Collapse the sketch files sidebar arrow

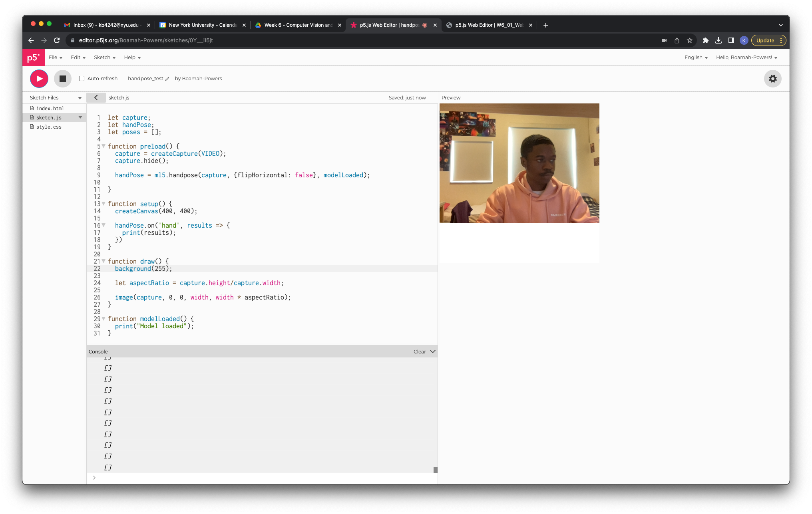click(96, 97)
